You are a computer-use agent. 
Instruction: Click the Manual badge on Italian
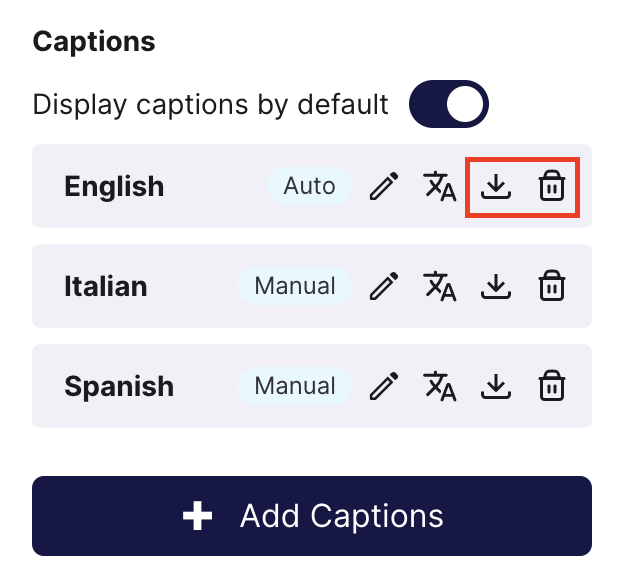(295, 286)
